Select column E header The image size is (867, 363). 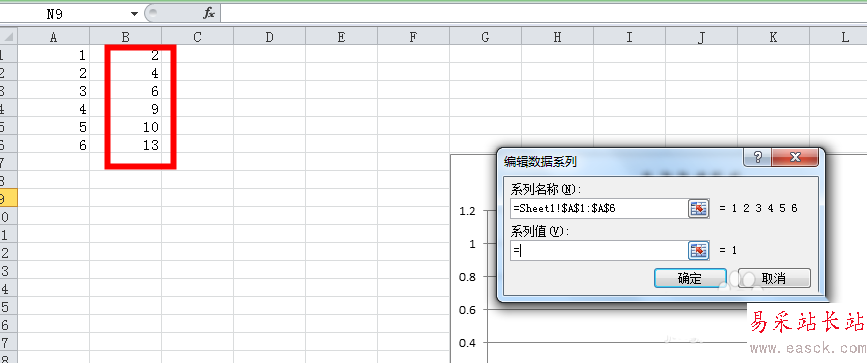pos(341,37)
